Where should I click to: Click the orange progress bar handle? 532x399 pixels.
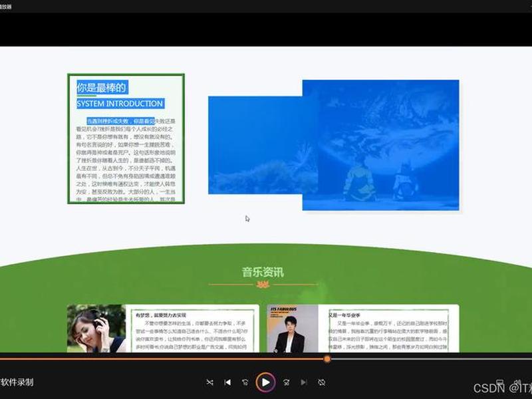[x=327, y=359]
